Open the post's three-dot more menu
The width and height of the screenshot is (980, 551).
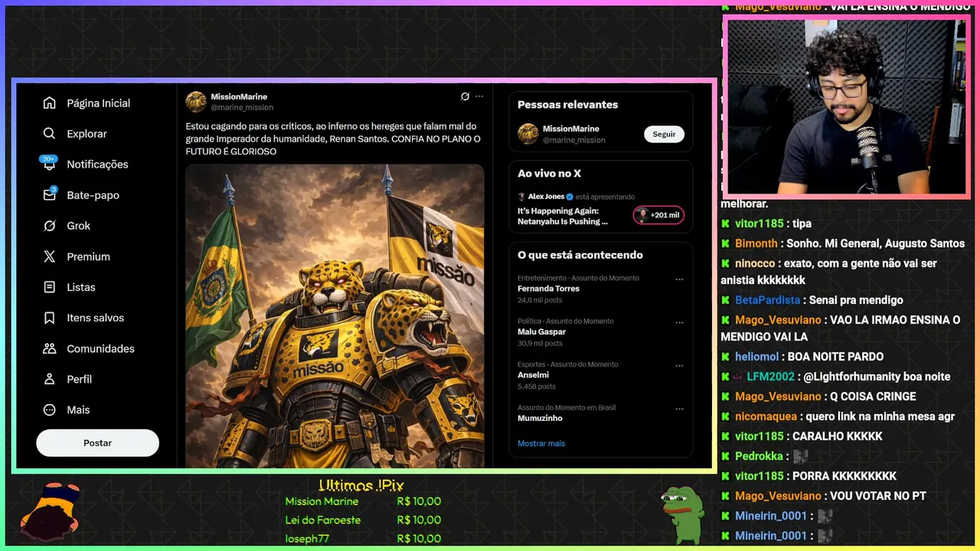pos(479,96)
